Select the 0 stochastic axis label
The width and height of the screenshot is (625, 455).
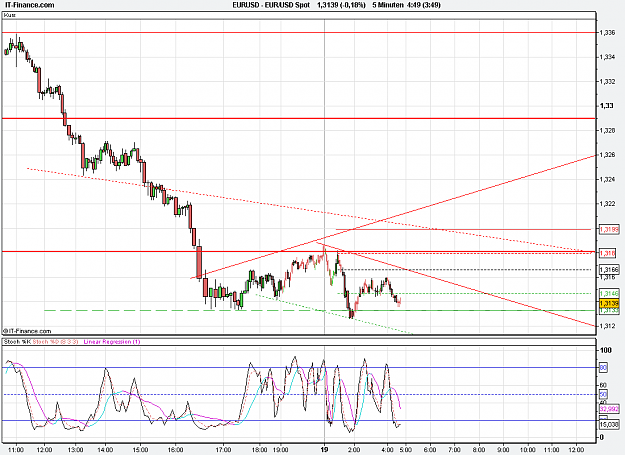(602, 437)
